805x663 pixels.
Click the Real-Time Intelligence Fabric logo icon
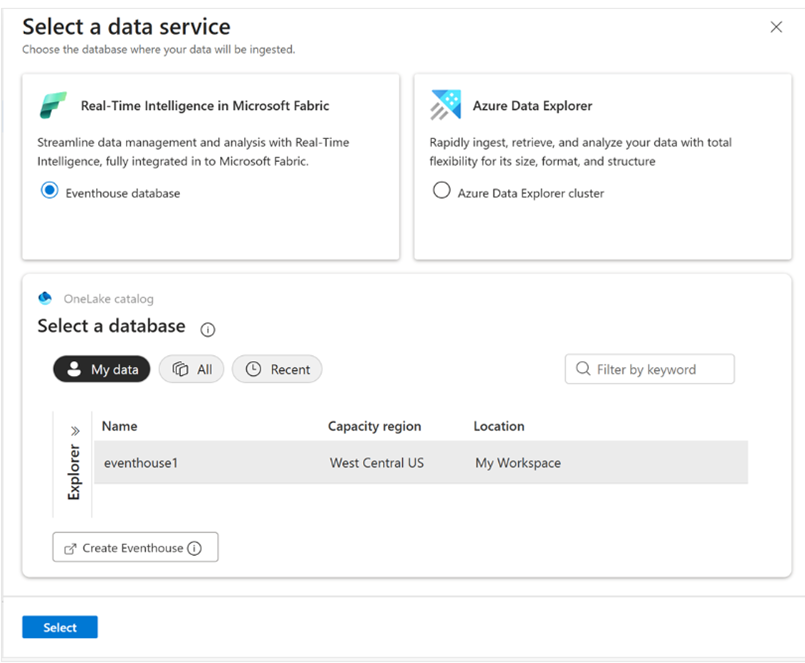(53, 105)
